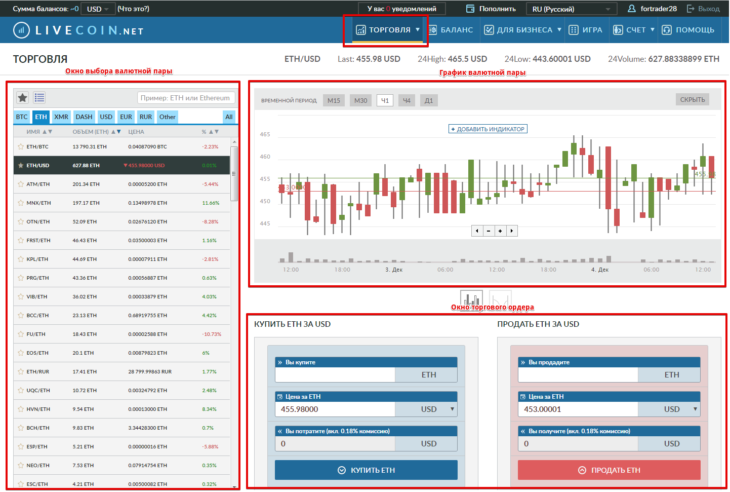Favorite the FRST/ETH pair star

[20, 240]
